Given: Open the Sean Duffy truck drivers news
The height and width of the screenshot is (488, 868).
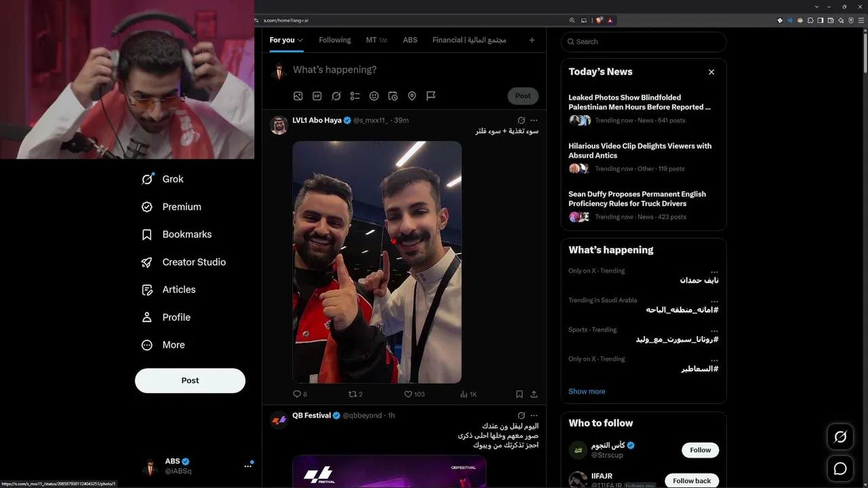Looking at the screenshot, I should [637, 199].
